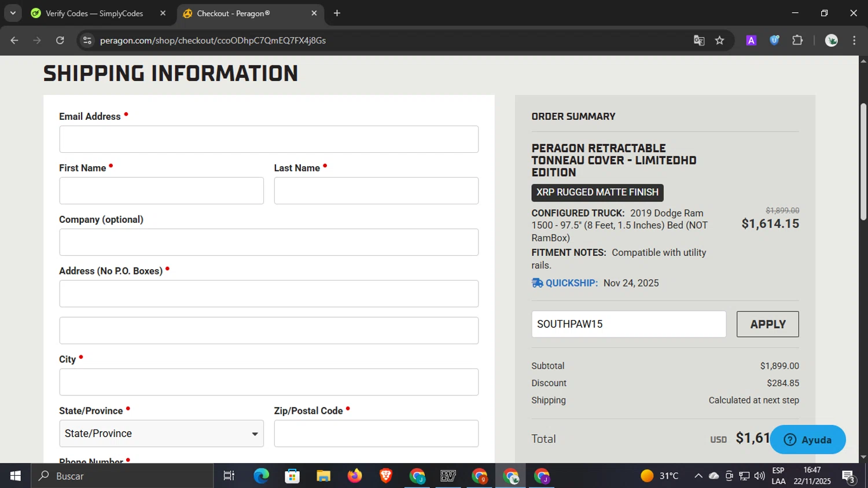This screenshot has width=868, height=488.
Task: Open the extensions puzzle menu
Action: (x=797, y=41)
